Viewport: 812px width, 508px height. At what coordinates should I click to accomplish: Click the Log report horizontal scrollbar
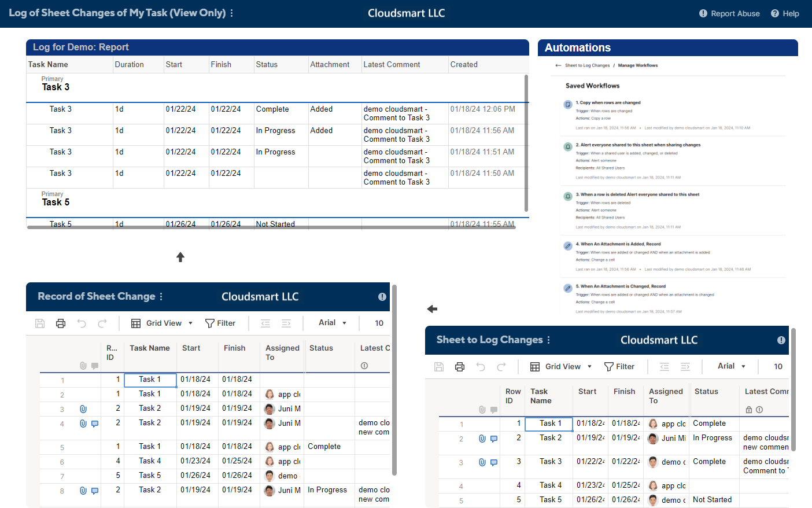pos(272,227)
